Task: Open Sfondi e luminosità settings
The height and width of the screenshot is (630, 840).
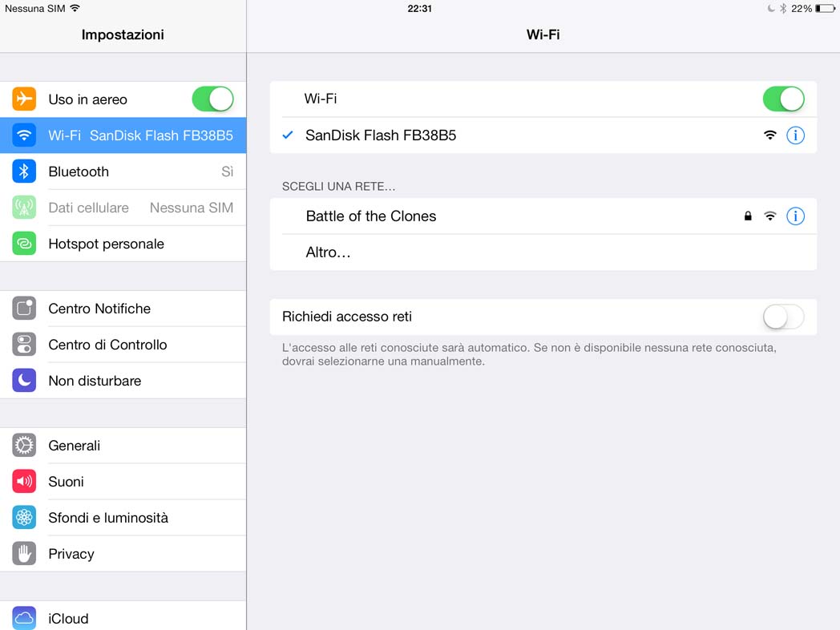Action: (123, 518)
